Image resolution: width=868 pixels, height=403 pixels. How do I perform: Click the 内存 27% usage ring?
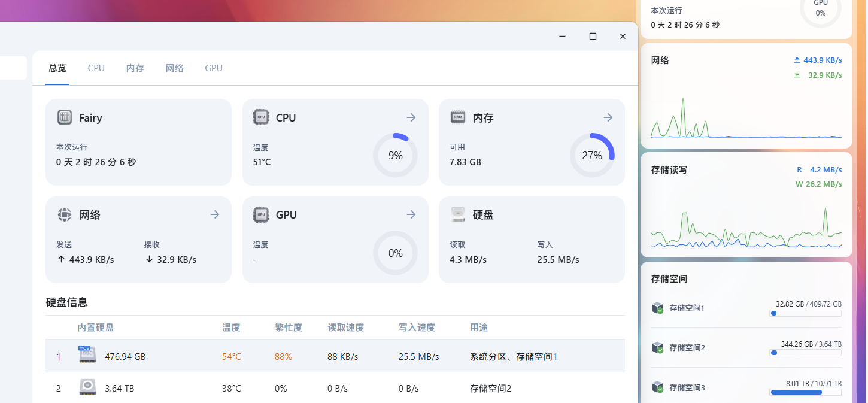click(x=592, y=155)
